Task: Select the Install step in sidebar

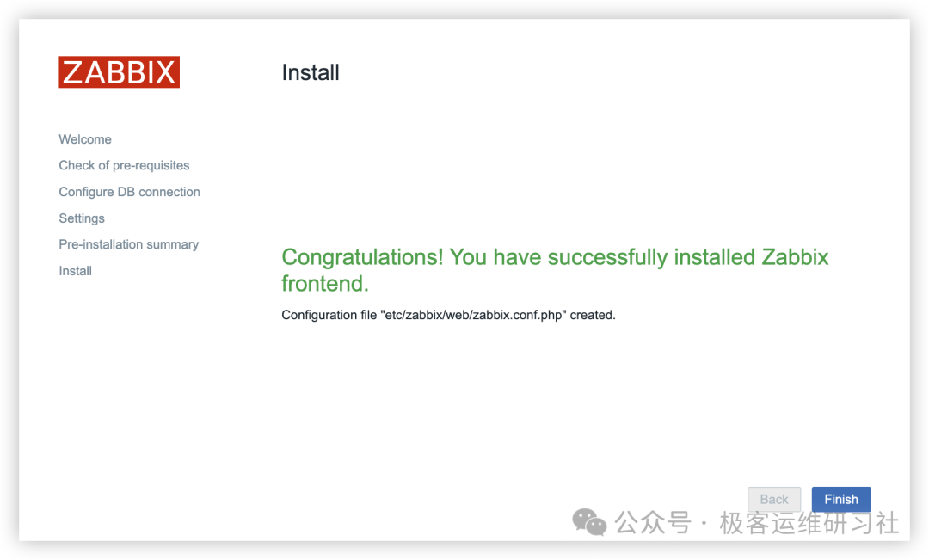Action: [x=75, y=271]
